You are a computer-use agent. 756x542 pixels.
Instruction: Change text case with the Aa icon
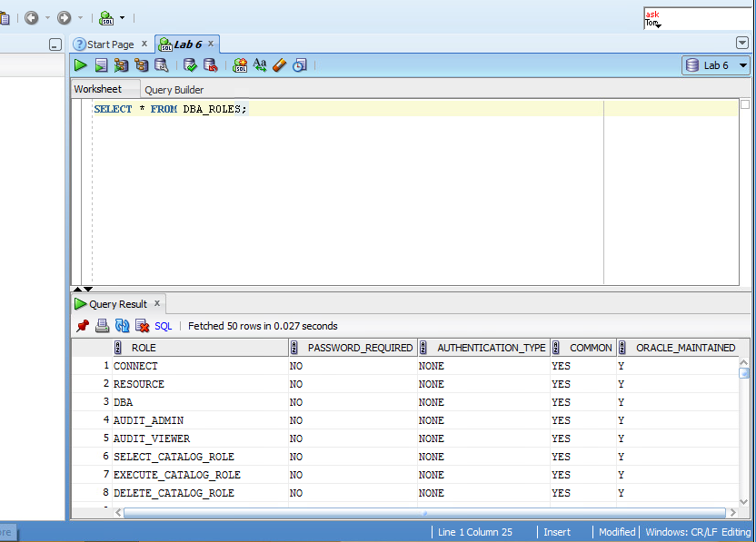[261, 64]
